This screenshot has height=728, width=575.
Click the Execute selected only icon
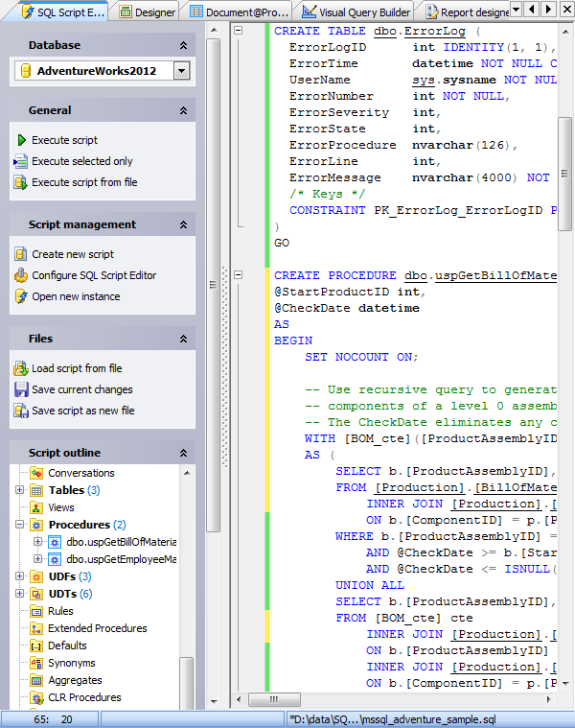click(x=21, y=161)
